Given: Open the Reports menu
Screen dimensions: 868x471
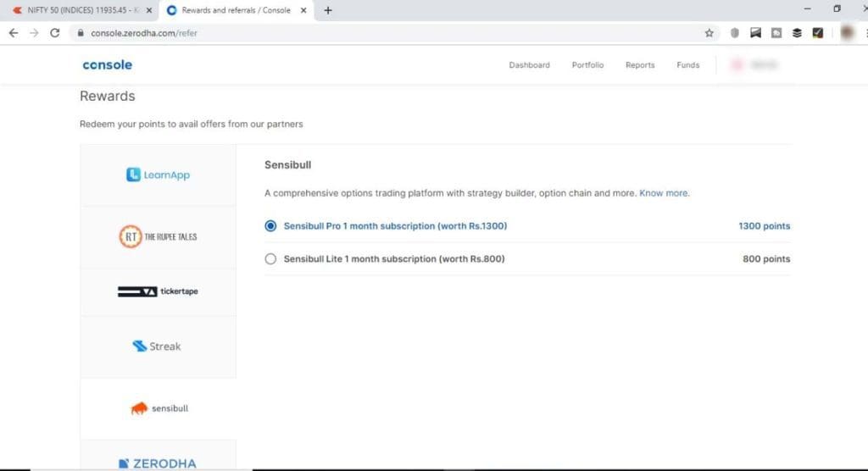Looking at the screenshot, I should pos(640,64).
